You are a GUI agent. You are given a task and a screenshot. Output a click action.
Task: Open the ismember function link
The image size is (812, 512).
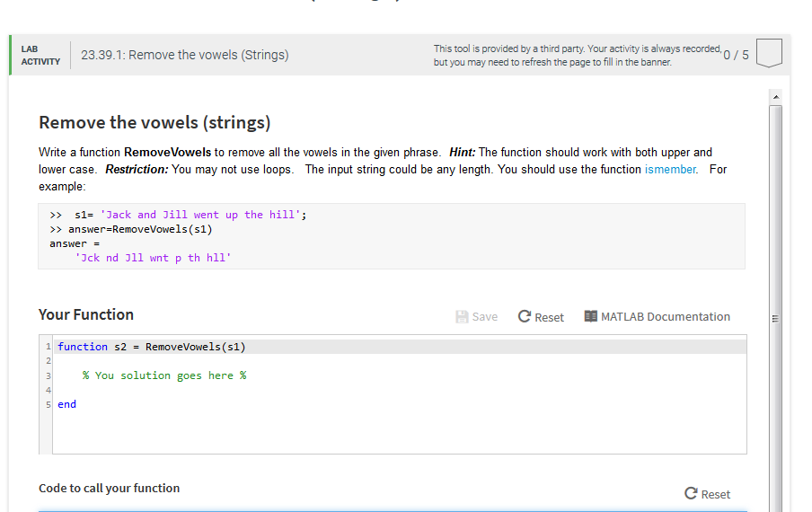coord(670,169)
